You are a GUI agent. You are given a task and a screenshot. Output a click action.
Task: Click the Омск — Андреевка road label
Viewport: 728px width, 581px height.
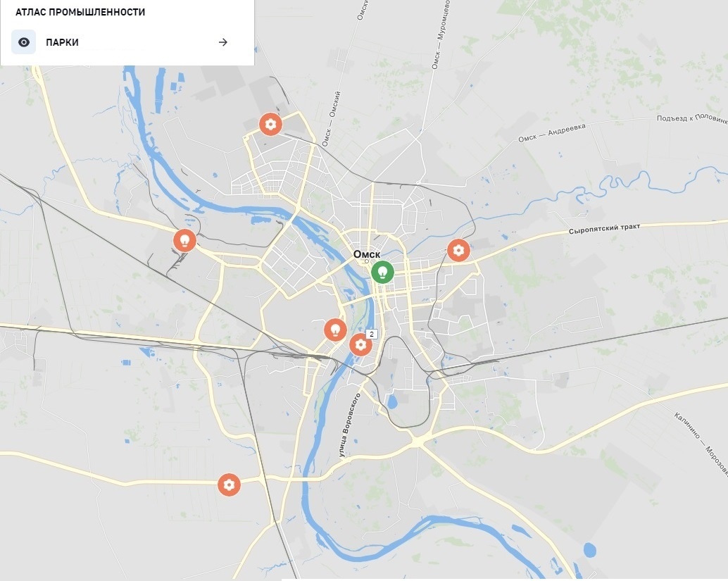pos(552,132)
